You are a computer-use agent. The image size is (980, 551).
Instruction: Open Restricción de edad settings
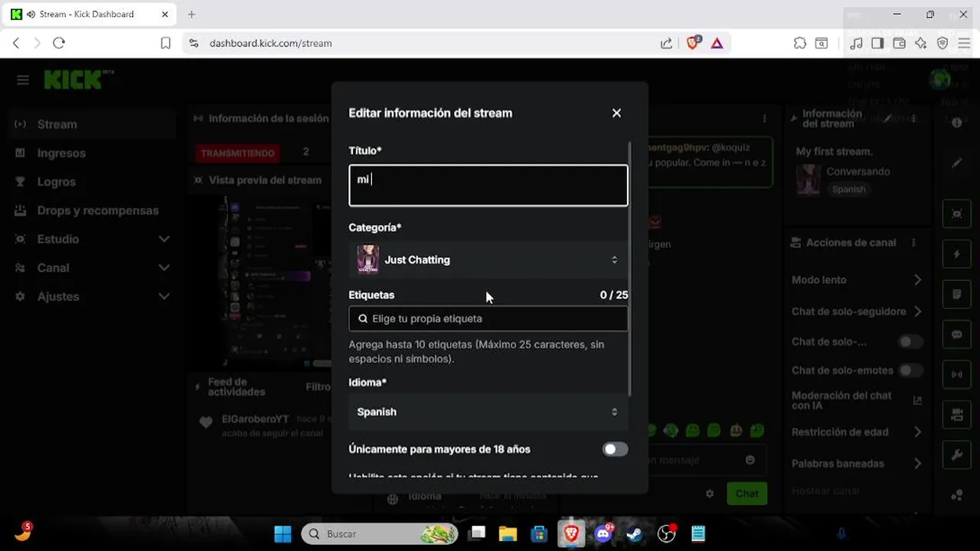[856, 432]
